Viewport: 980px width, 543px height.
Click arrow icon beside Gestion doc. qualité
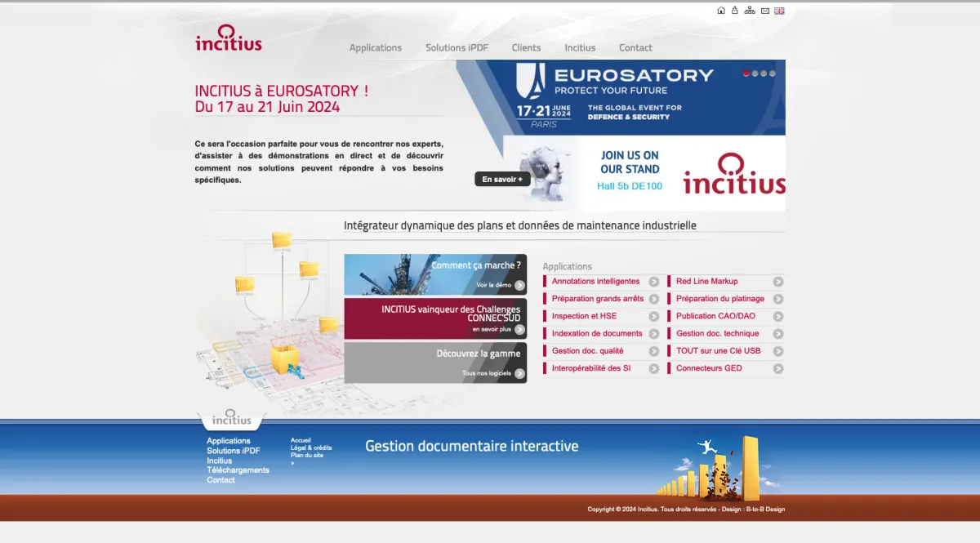(654, 351)
